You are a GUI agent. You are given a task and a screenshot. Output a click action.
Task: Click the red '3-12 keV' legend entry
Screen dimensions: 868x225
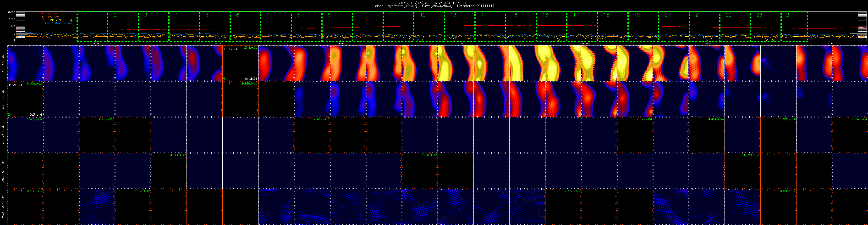click(x=49, y=14)
